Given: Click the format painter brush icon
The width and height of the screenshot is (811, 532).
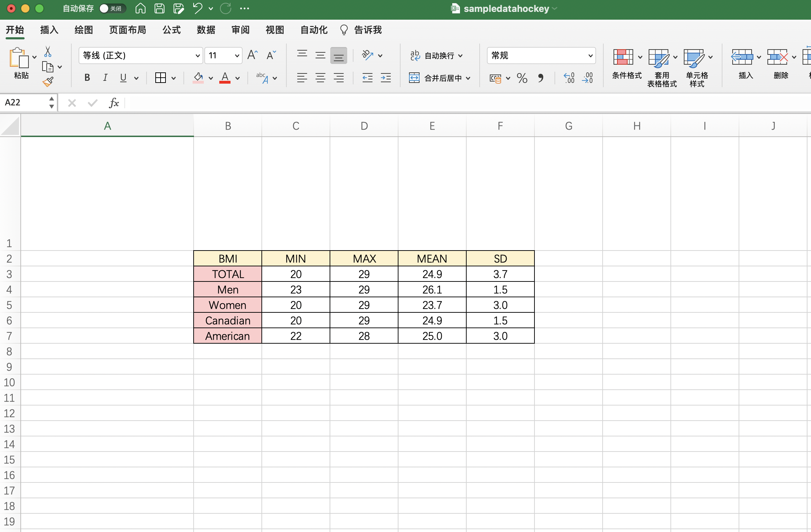Looking at the screenshot, I should (48, 82).
